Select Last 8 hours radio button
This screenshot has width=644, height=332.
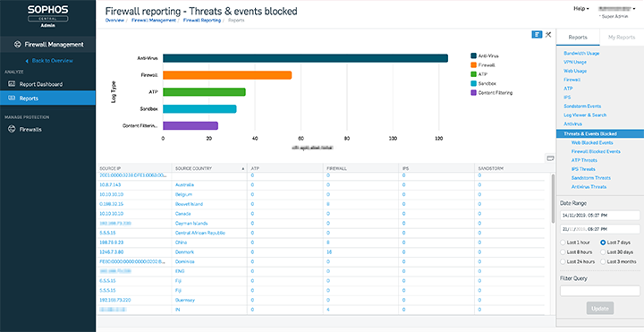coord(563,251)
